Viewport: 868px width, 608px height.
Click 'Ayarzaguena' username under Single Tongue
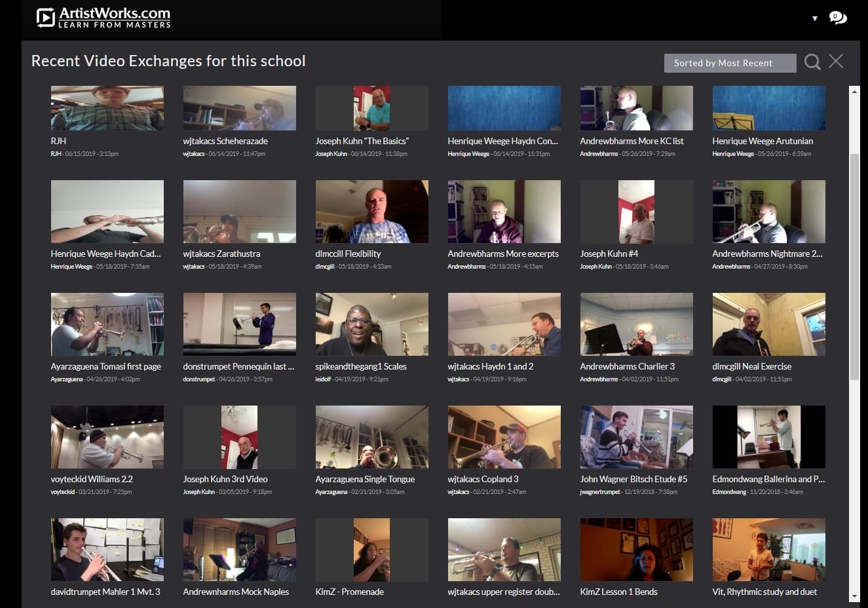331,492
